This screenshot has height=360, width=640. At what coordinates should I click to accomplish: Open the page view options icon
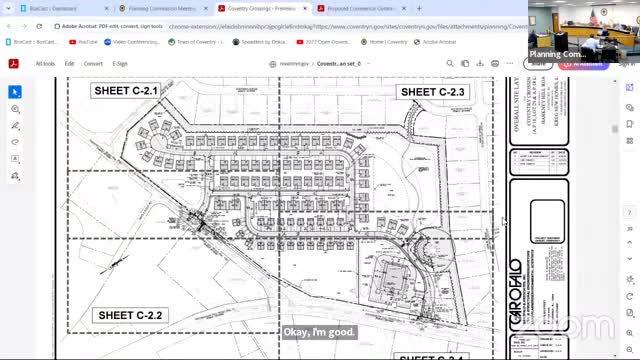tap(629, 313)
